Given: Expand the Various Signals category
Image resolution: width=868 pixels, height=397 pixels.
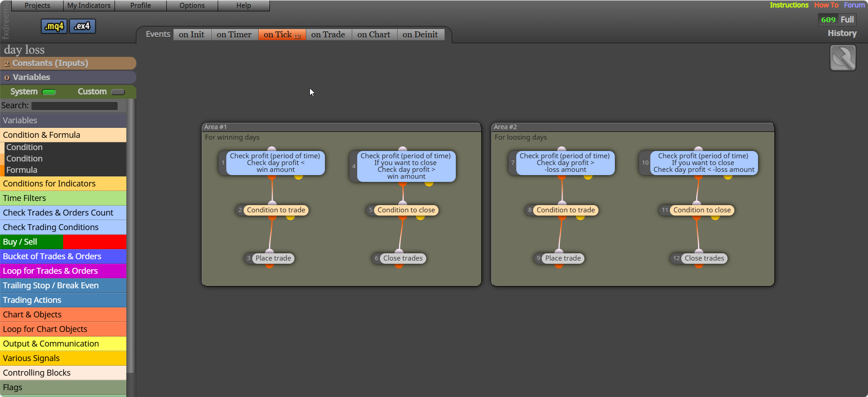Looking at the screenshot, I should (63, 358).
